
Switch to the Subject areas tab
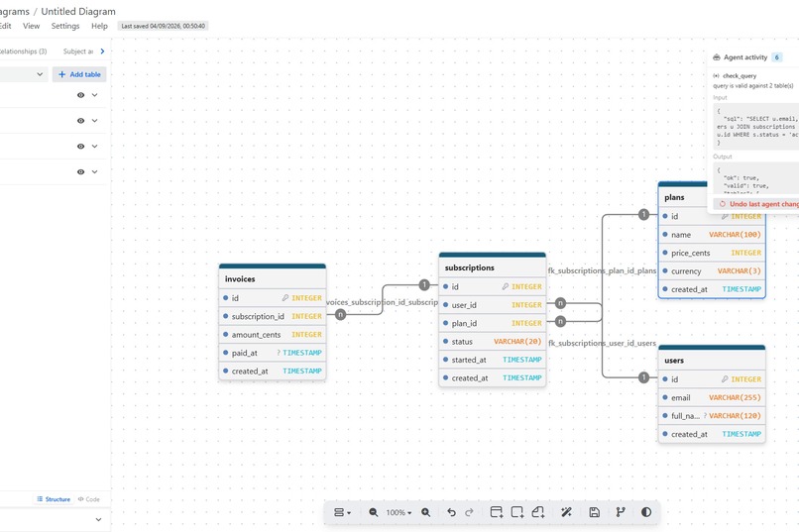[x=78, y=52]
